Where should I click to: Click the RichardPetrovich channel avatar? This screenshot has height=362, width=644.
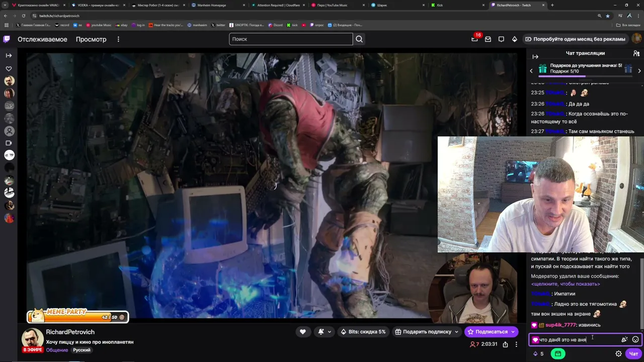tap(32, 339)
